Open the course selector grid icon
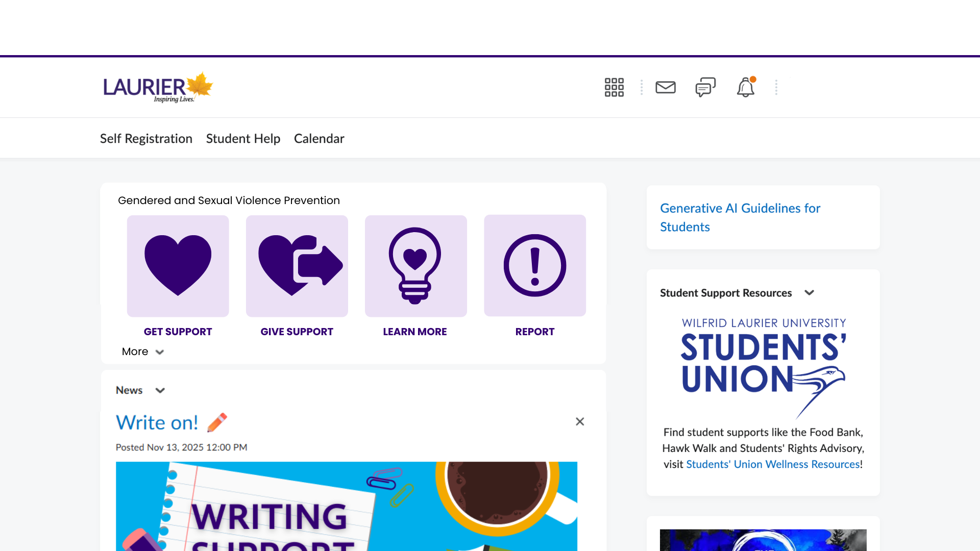The width and height of the screenshot is (980, 551). pyautogui.click(x=614, y=87)
